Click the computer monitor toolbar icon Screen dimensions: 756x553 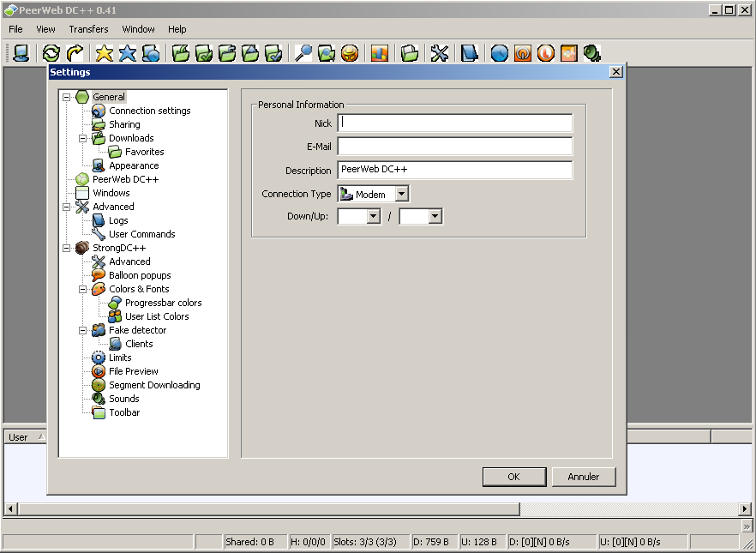(x=21, y=53)
